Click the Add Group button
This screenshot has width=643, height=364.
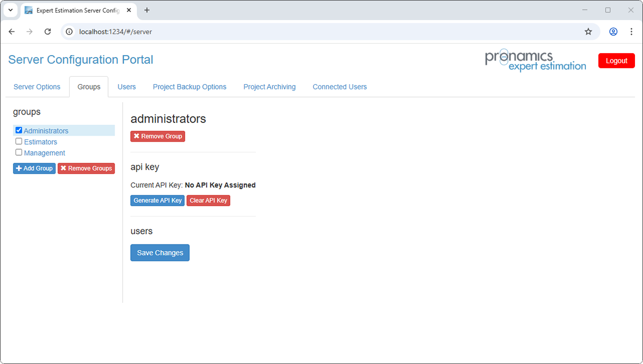point(34,168)
